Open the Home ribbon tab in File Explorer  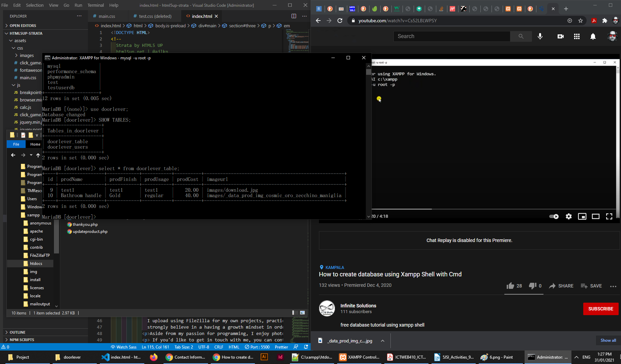(x=35, y=144)
